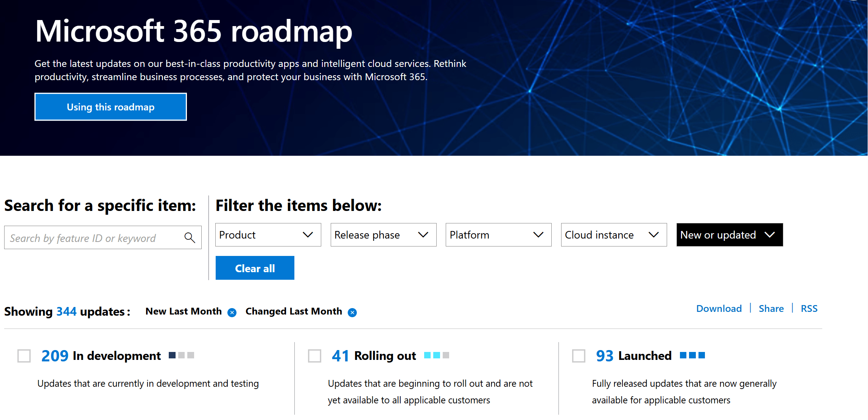Image resolution: width=868 pixels, height=420 pixels.
Task: Click the Clear all button
Action: (255, 268)
